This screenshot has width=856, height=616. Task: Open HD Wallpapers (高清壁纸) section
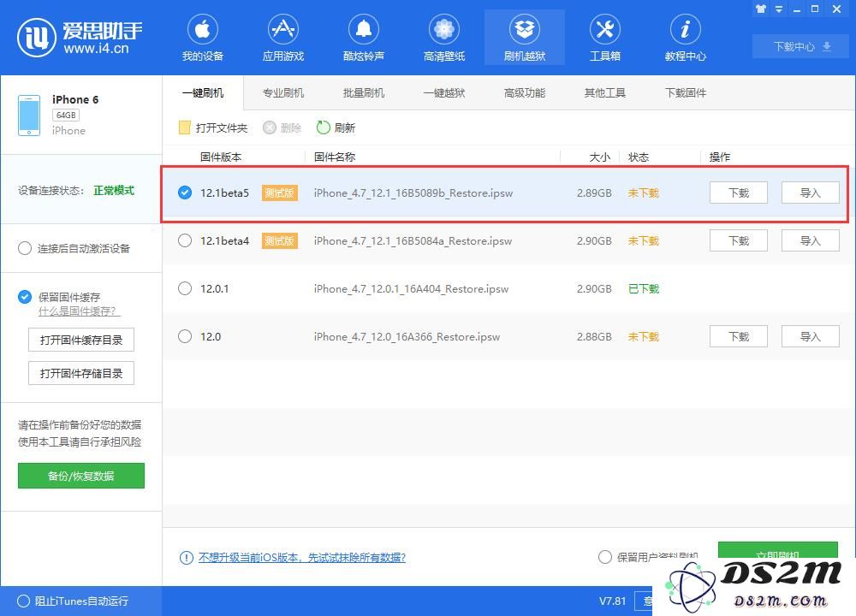point(443,38)
